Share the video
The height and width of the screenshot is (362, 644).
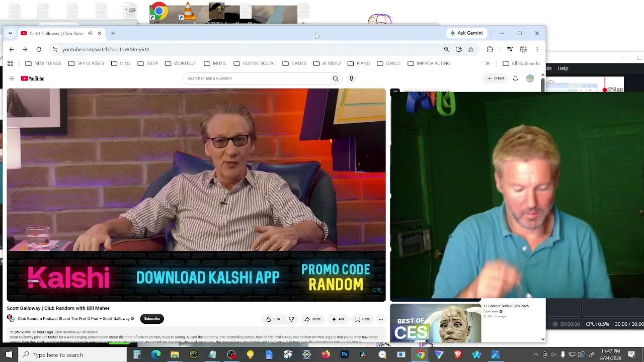point(312,319)
